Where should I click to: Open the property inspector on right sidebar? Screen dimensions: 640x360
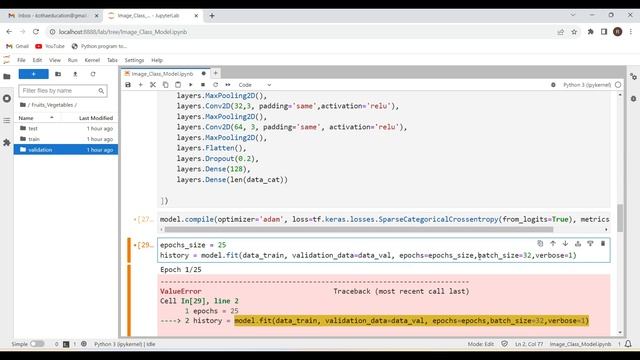point(633,76)
